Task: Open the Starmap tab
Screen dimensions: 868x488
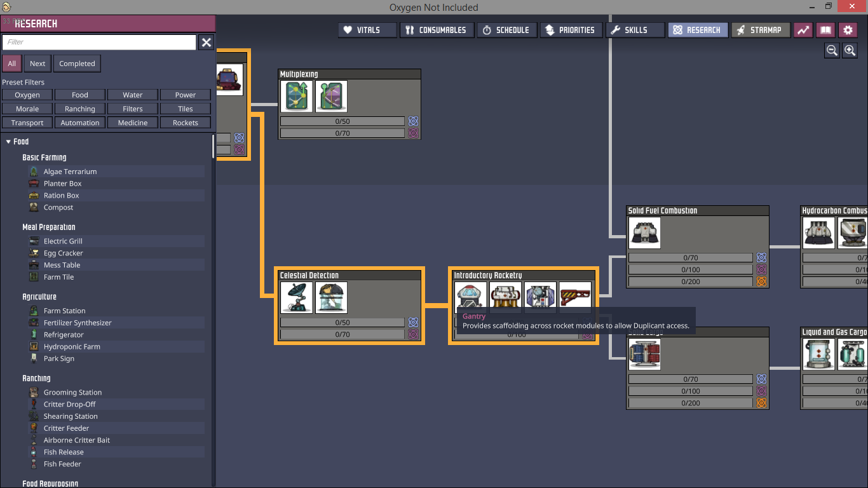Action: (x=761, y=30)
